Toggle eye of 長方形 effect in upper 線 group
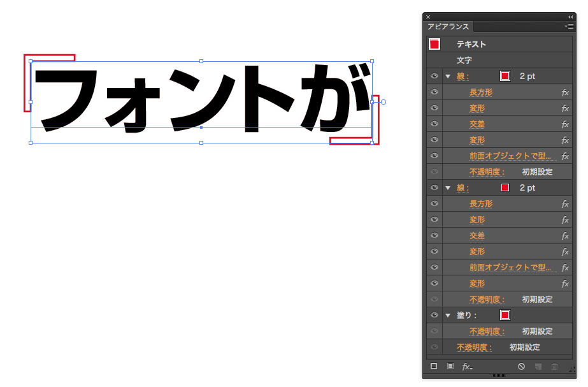The width and height of the screenshot is (588, 387). point(434,92)
